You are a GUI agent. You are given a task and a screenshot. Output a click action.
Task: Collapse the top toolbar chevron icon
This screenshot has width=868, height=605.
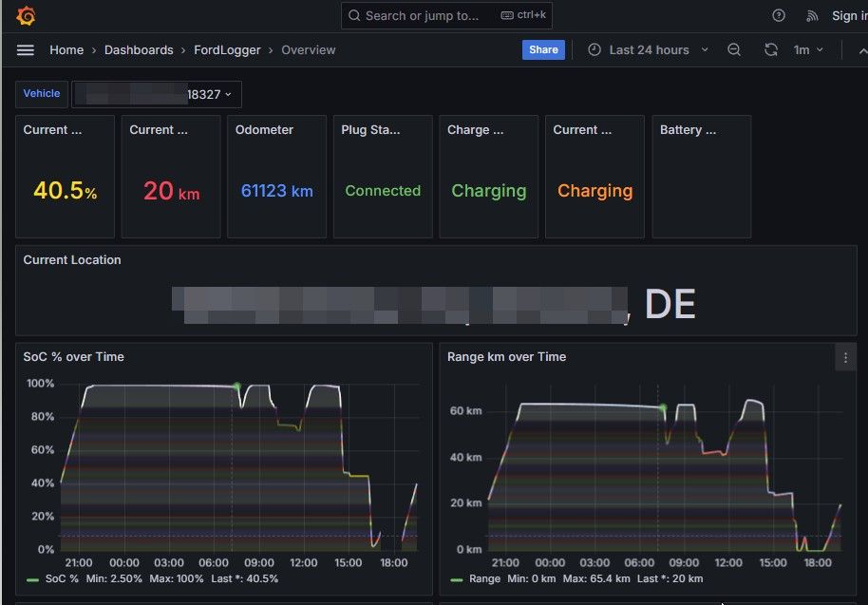tap(862, 50)
